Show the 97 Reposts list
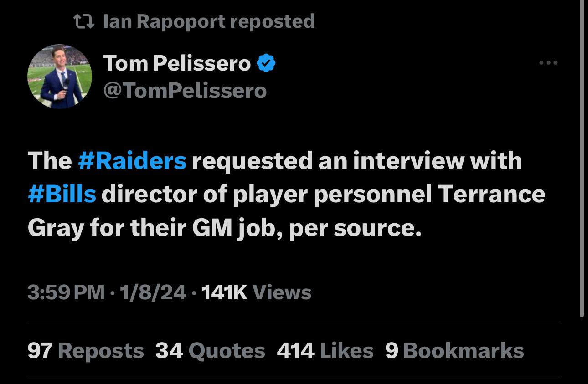The height and width of the screenshot is (384, 588). pos(86,351)
